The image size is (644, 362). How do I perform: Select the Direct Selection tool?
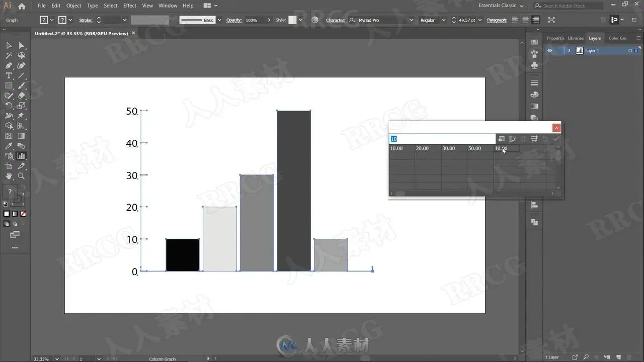21,45
